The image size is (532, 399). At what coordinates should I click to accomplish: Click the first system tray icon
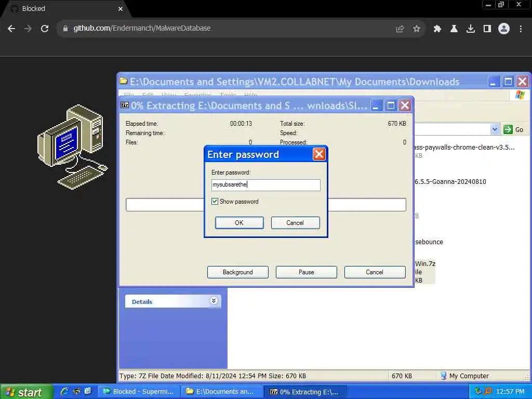tap(478, 392)
